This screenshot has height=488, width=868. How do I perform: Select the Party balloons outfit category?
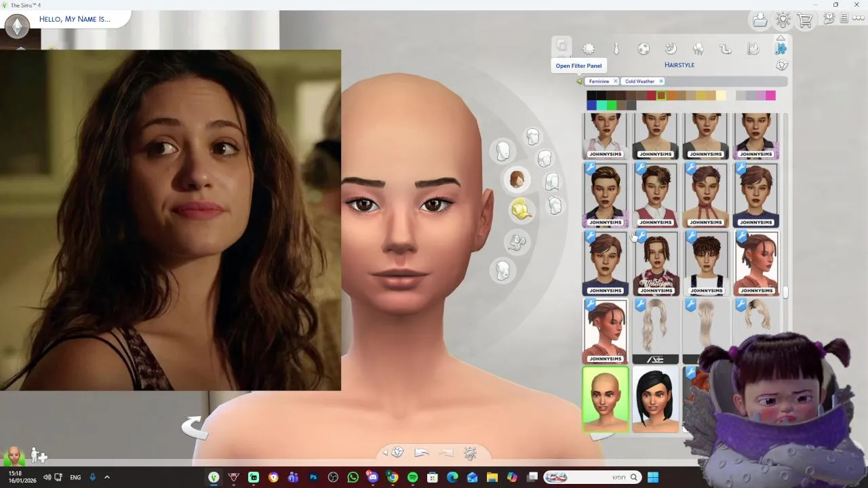pyautogui.click(x=698, y=49)
